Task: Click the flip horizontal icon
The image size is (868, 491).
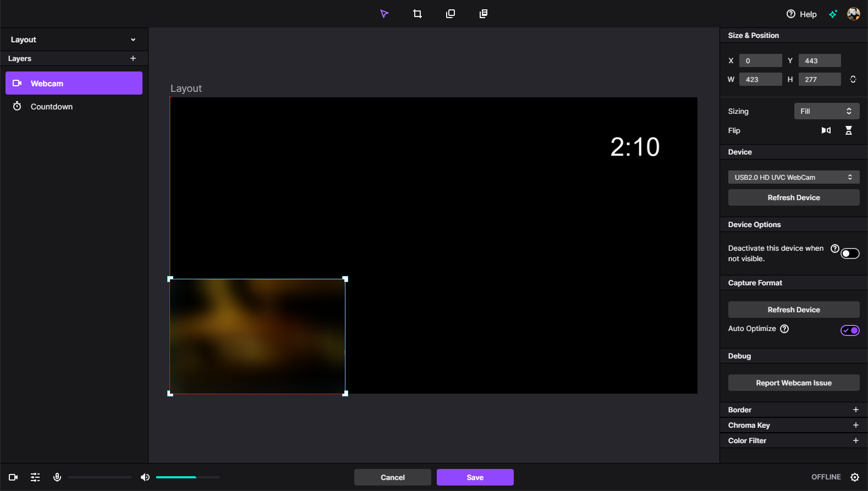Action: 826,130
